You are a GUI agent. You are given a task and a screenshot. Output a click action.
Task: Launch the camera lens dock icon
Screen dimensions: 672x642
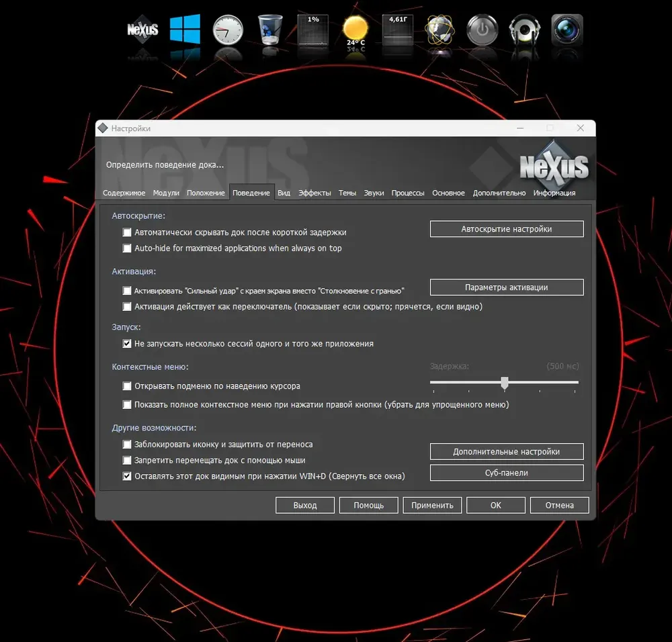pyautogui.click(x=567, y=30)
